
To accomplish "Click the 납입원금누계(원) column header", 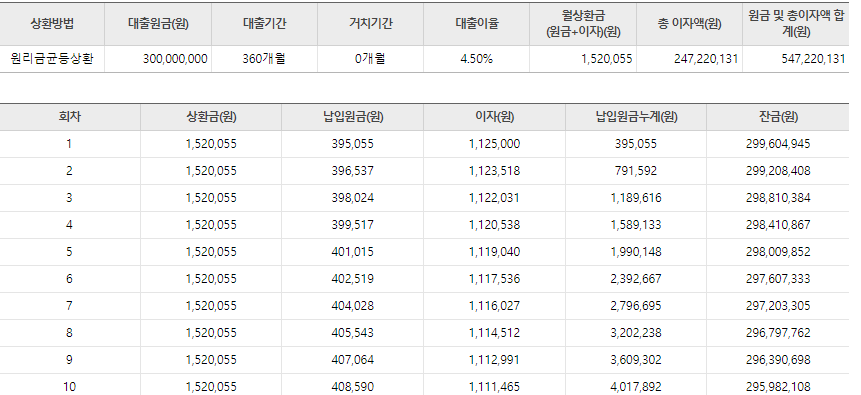I will (637, 116).
